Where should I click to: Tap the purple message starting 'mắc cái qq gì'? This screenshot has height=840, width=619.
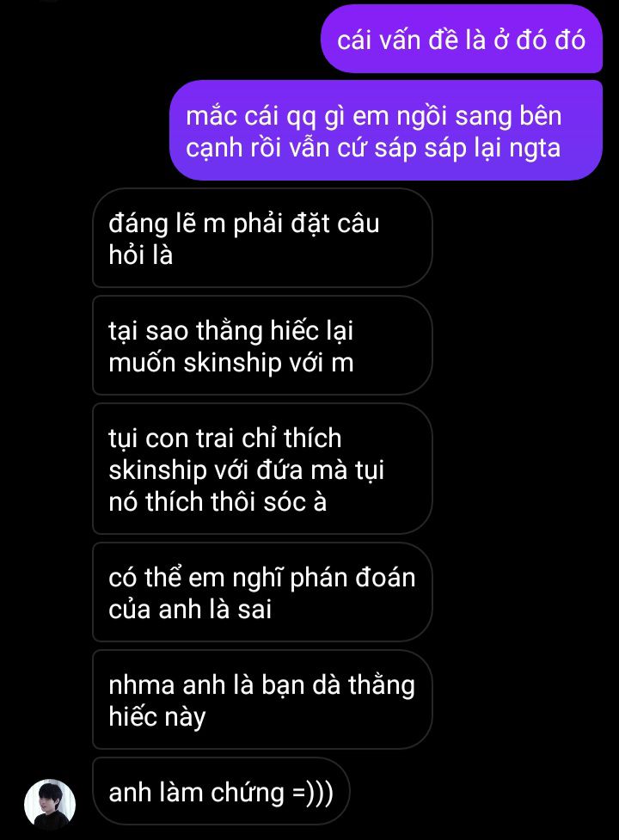coord(386,131)
